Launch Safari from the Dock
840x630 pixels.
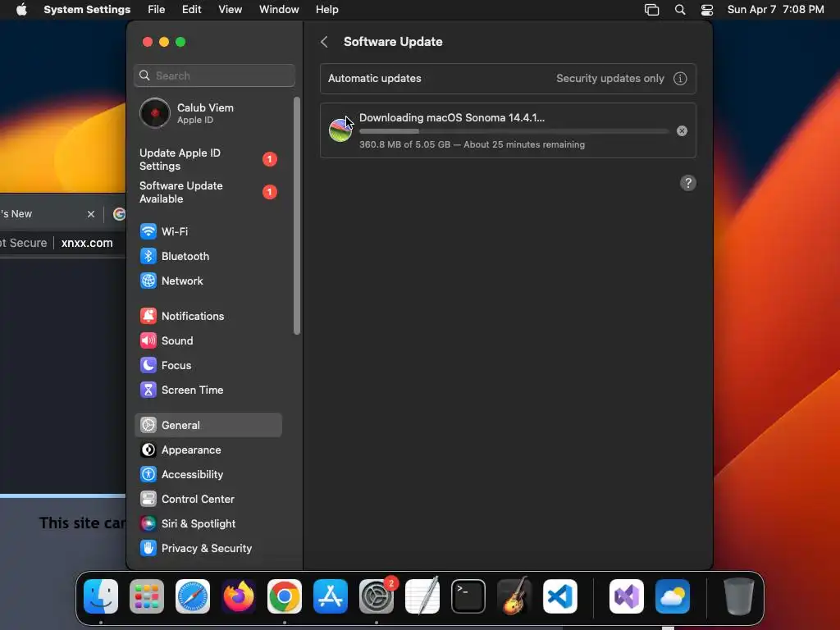click(x=193, y=596)
